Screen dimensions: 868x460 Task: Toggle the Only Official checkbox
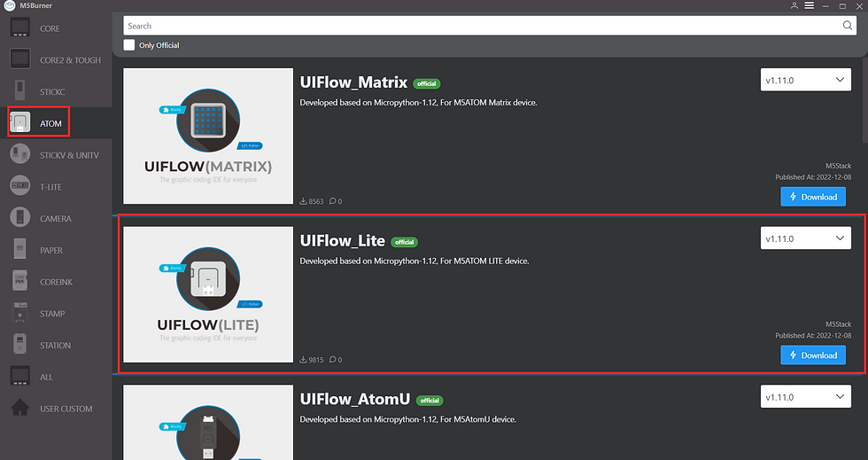(129, 45)
